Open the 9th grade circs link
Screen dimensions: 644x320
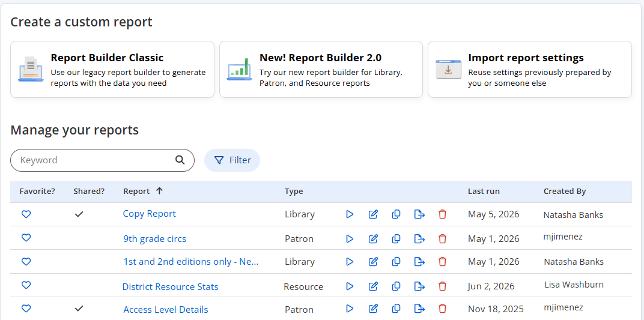click(x=155, y=239)
